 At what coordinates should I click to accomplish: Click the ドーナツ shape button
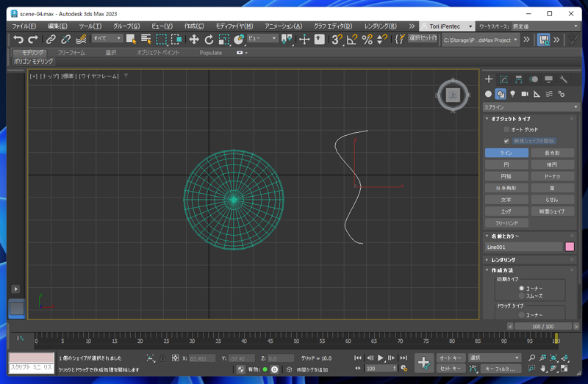click(x=553, y=176)
